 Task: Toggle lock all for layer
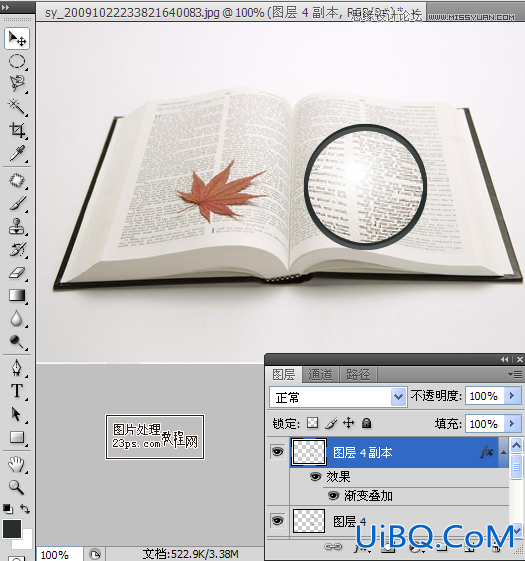pos(366,423)
